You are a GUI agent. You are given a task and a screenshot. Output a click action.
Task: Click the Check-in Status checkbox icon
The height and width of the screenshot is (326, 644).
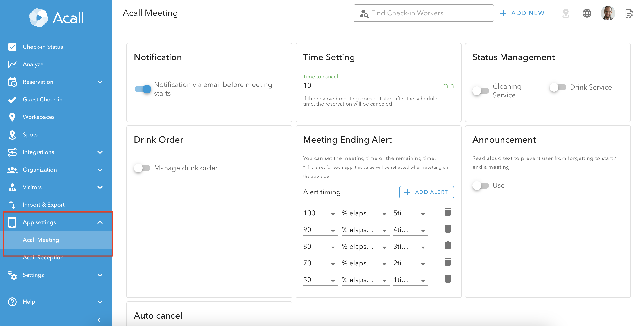(x=12, y=47)
